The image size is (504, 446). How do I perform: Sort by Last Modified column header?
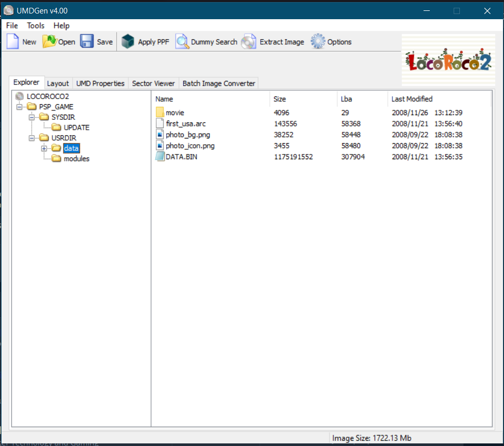[440, 99]
